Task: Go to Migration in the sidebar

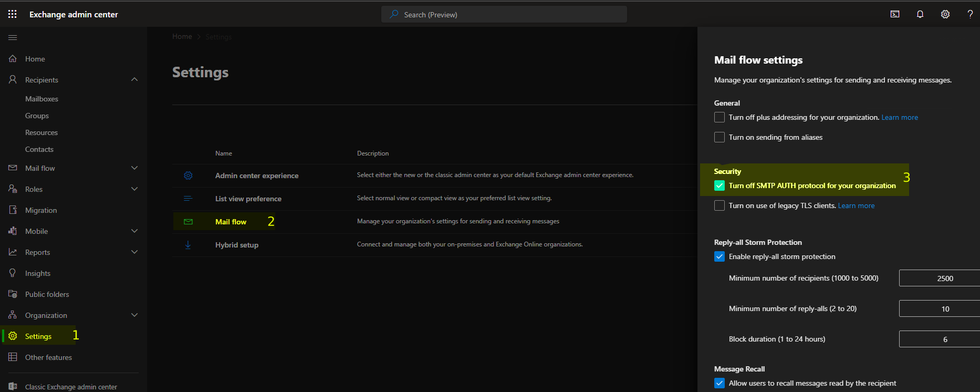Action: tap(41, 210)
